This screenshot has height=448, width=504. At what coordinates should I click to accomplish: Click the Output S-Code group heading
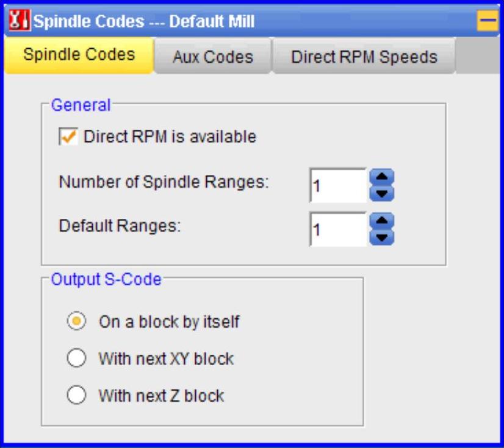[x=106, y=279]
